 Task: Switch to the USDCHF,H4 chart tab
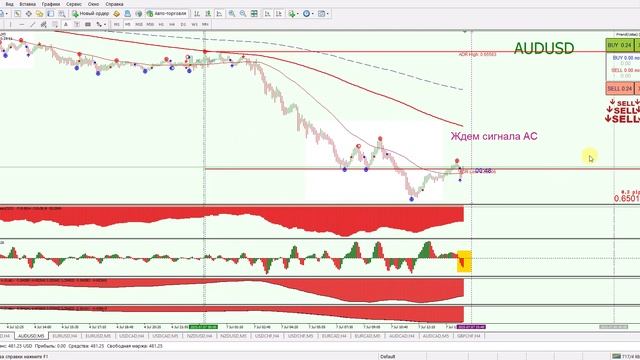point(267,336)
